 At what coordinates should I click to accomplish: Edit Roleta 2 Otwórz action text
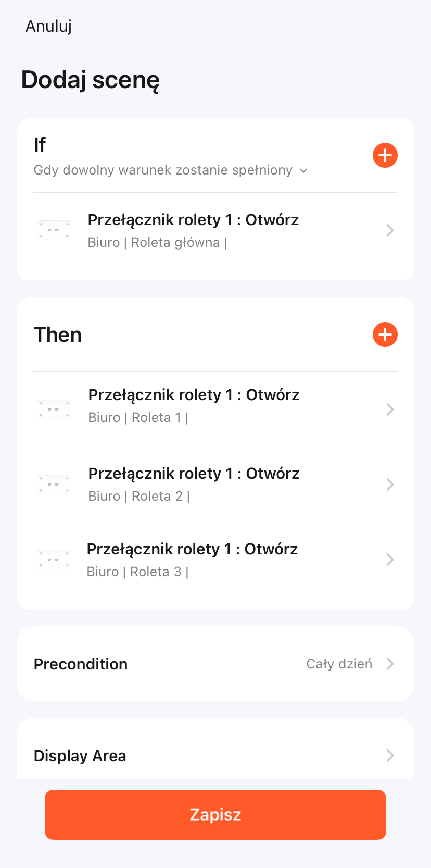coord(194,474)
